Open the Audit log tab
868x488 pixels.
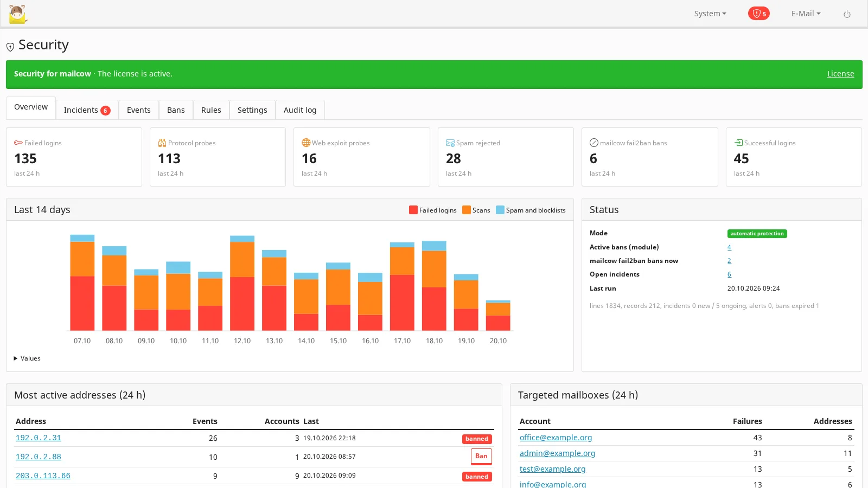coord(300,110)
